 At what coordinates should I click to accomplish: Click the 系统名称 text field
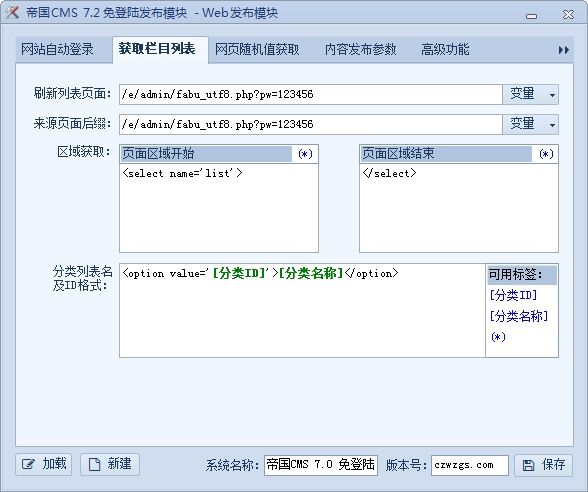tap(321, 465)
